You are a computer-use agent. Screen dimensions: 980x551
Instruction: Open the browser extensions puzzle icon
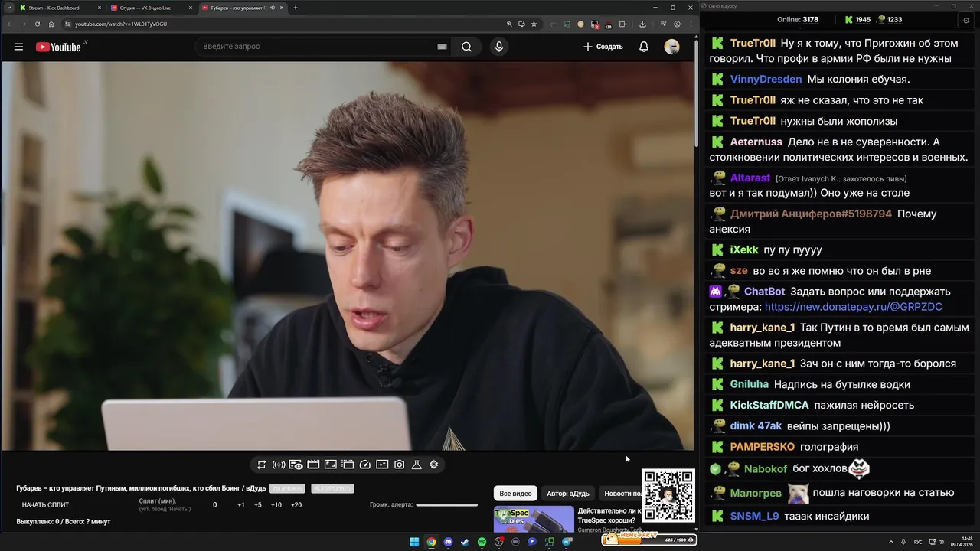tap(622, 24)
